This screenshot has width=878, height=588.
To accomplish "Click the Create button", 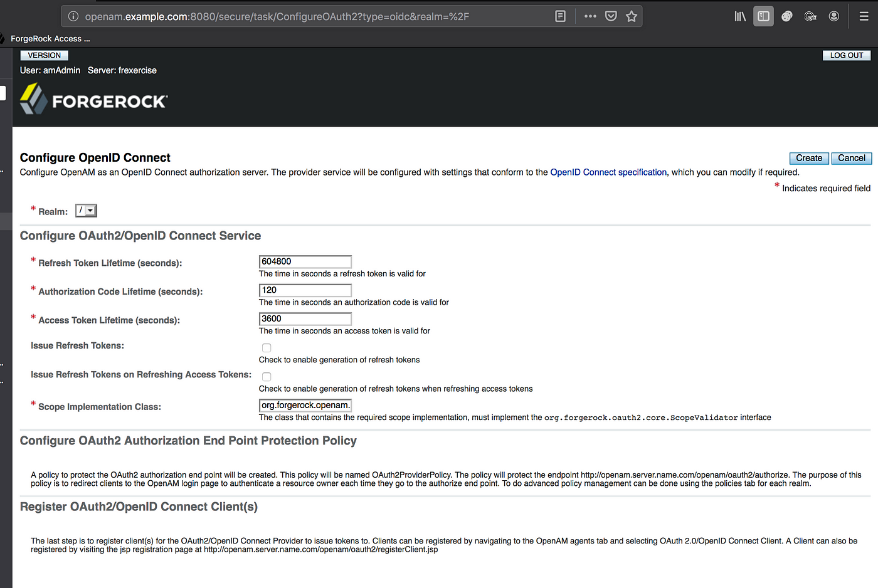I will (809, 158).
